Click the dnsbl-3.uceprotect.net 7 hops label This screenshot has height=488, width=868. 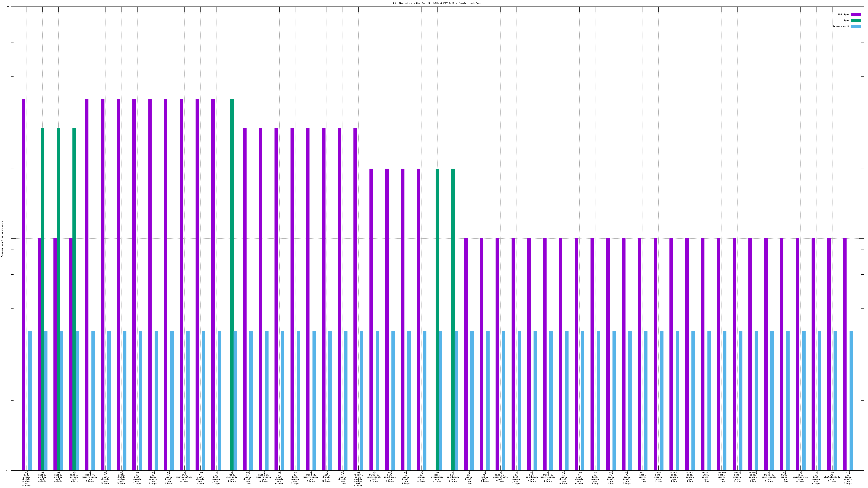point(90,477)
